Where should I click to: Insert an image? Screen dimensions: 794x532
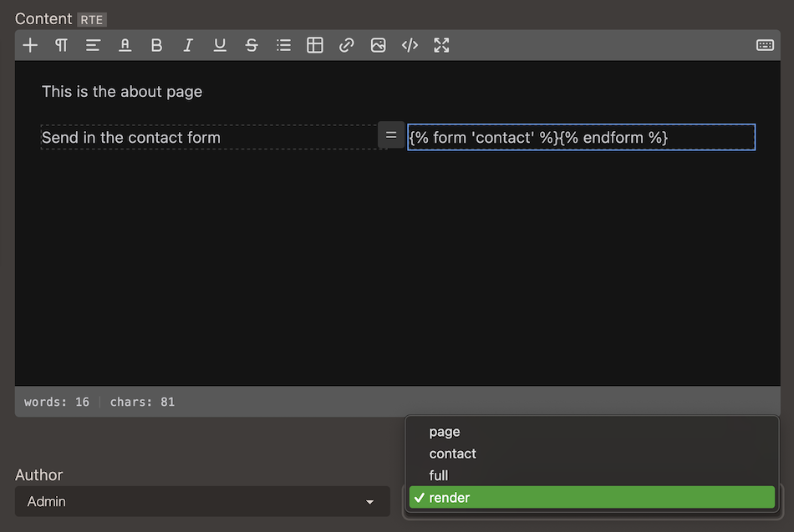coord(379,45)
